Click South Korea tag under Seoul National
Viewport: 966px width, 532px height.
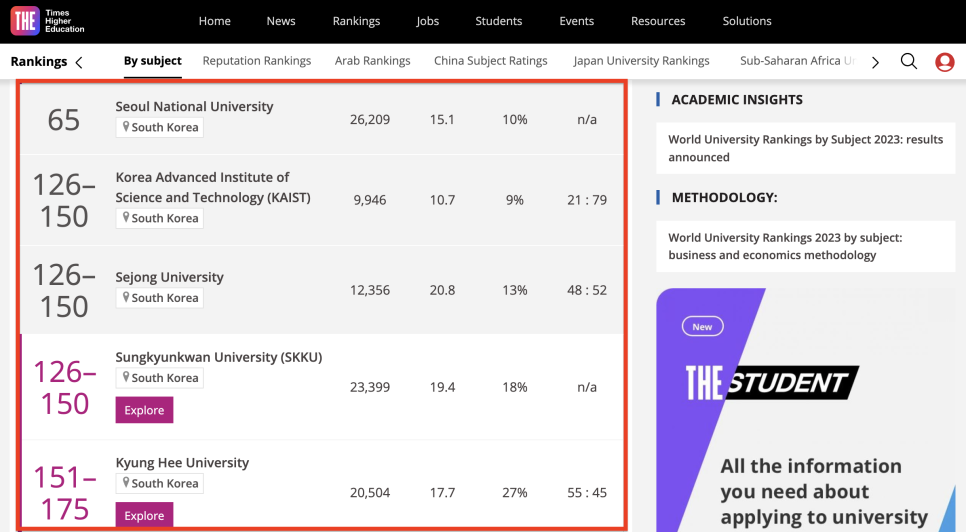tap(160, 127)
